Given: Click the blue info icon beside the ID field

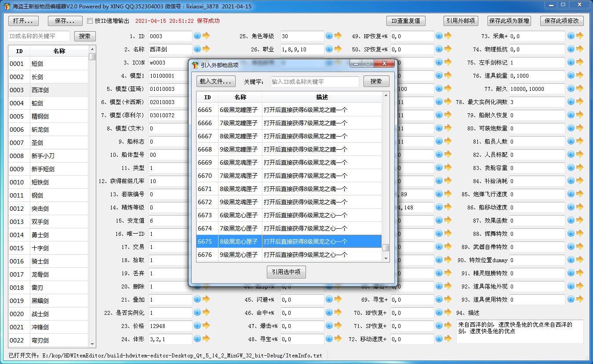Looking at the screenshot, I should pyautogui.click(x=197, y=36).
